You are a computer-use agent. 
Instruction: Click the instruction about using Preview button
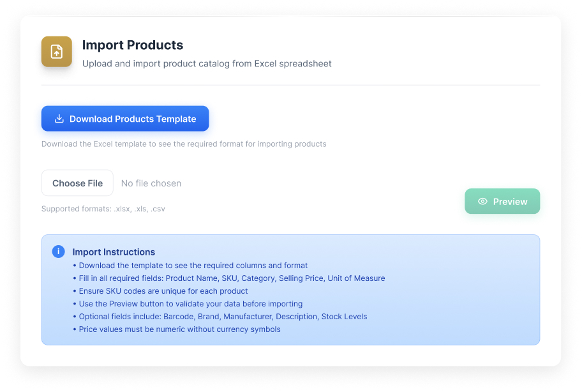(x=190, y=304)
